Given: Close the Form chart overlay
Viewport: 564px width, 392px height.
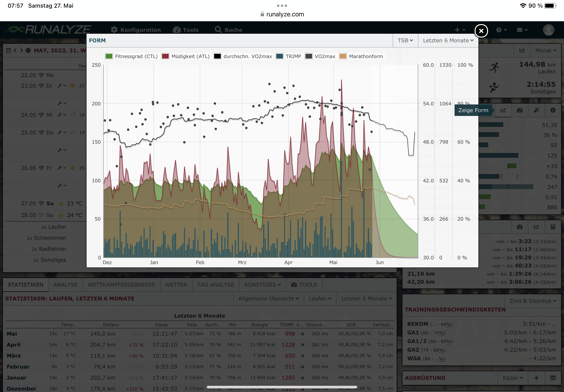Looking at the screenshot, I should point(481,31).
